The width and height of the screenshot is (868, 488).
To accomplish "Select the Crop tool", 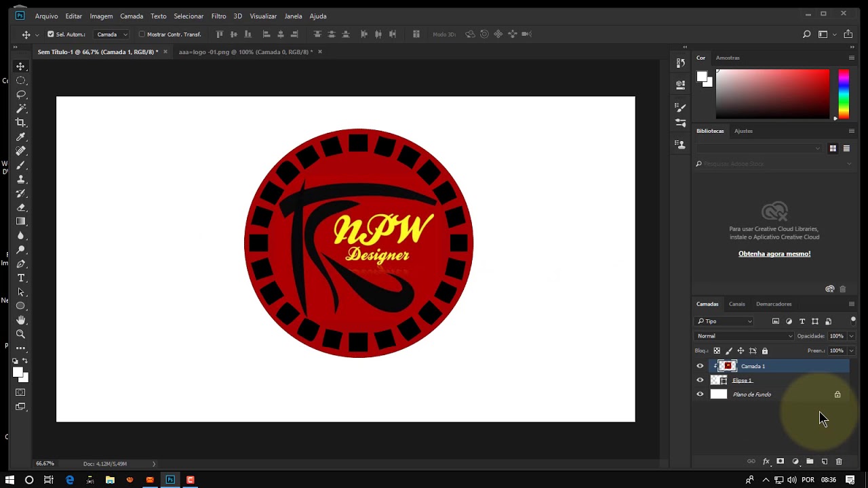I will [20, 123].
